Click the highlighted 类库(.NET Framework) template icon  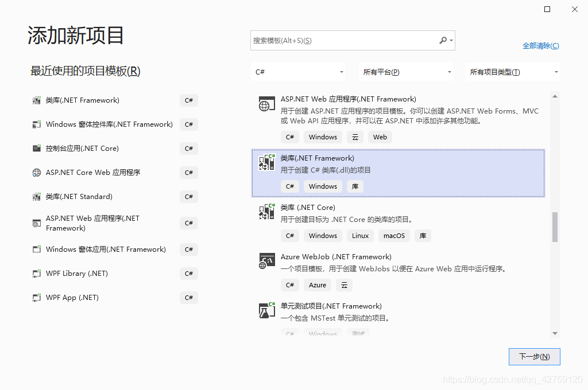pyautogui.click(x=266, y=162)
